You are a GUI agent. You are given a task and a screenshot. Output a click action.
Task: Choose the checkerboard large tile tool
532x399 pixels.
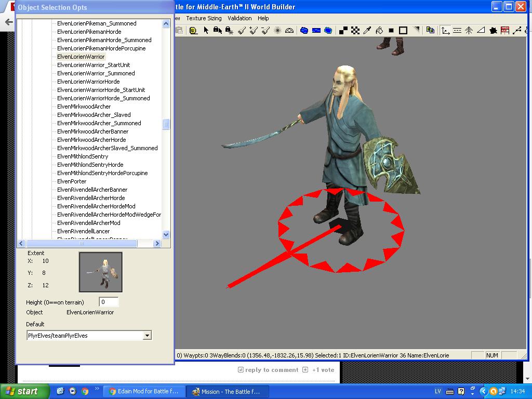click(355, 31)
